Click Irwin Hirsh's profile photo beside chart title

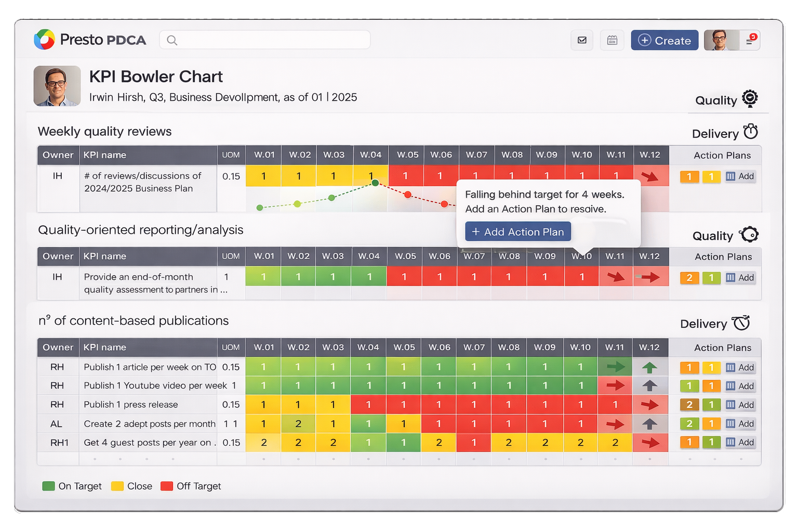tap(57, 86)
